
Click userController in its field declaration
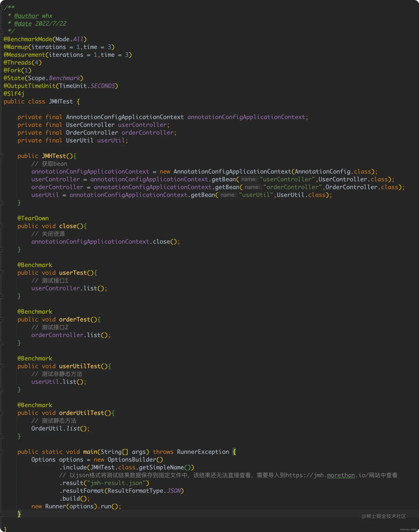(x=142, y=125)
